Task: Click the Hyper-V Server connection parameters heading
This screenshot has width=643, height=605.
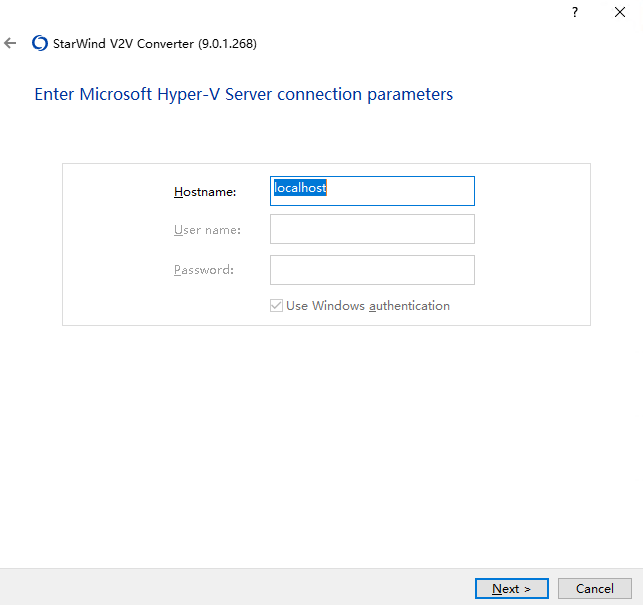Action: point(244,94)
